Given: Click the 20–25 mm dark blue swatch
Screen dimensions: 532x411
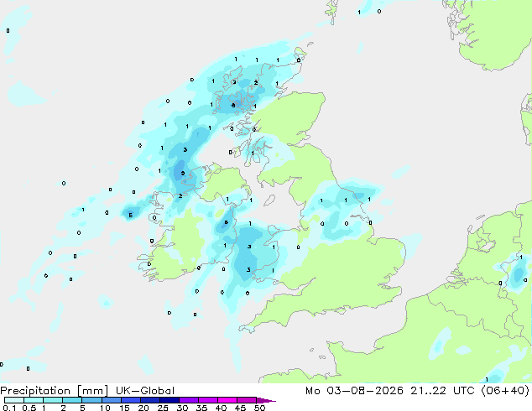Looking at the screenshot, I should tap(150, 400).
